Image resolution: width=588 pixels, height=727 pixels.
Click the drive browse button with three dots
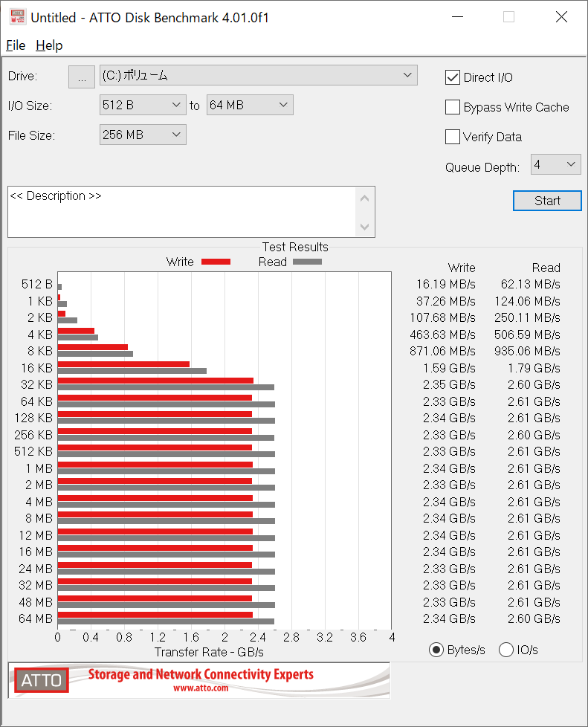82,77
